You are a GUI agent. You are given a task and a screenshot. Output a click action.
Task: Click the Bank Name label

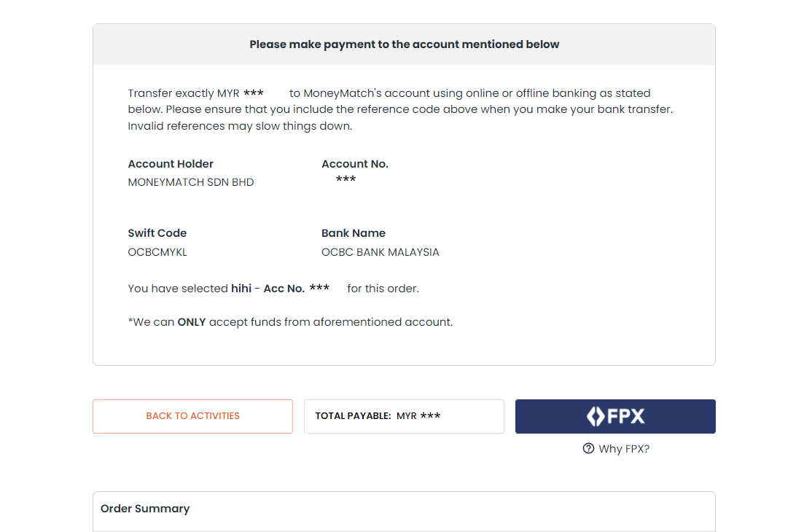point(354,233)
